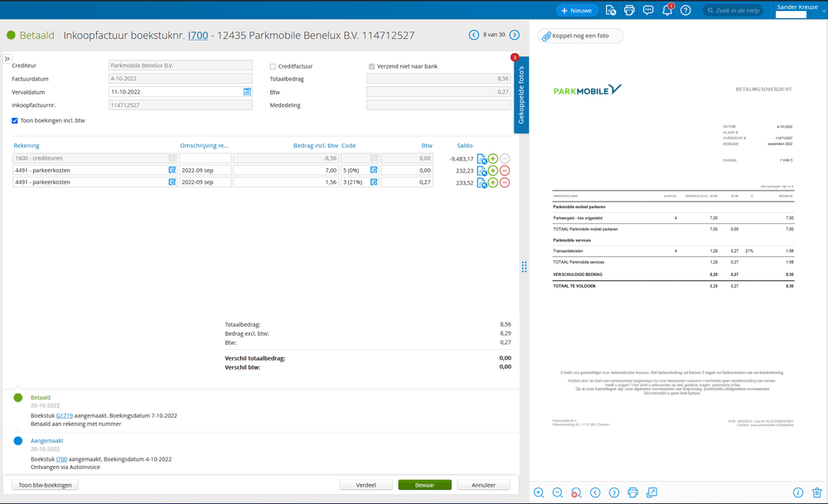The width and height of the screenshot is (828, 504).
Task: Open invoice preview in new window
Action: coord(651,492)
